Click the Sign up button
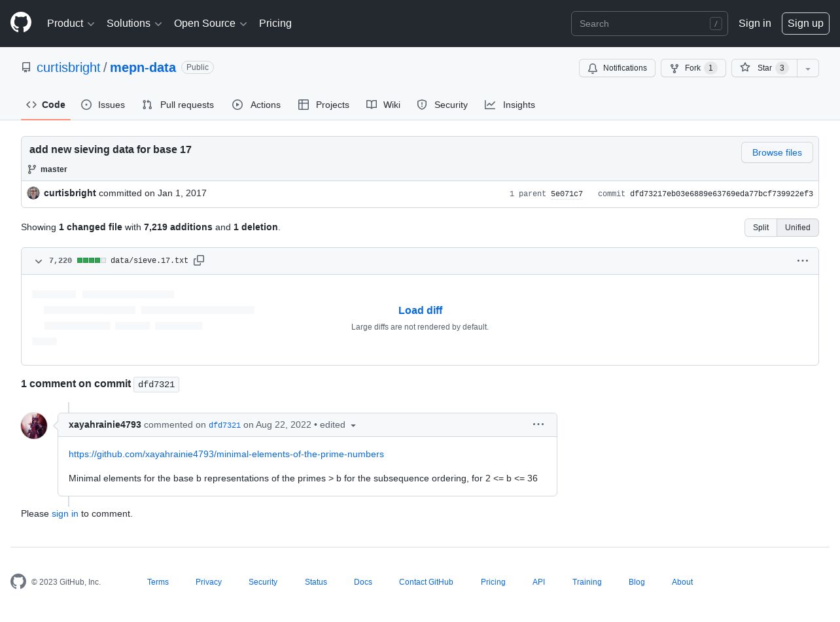This screenshot has width=840, height=622. [805, 24]
